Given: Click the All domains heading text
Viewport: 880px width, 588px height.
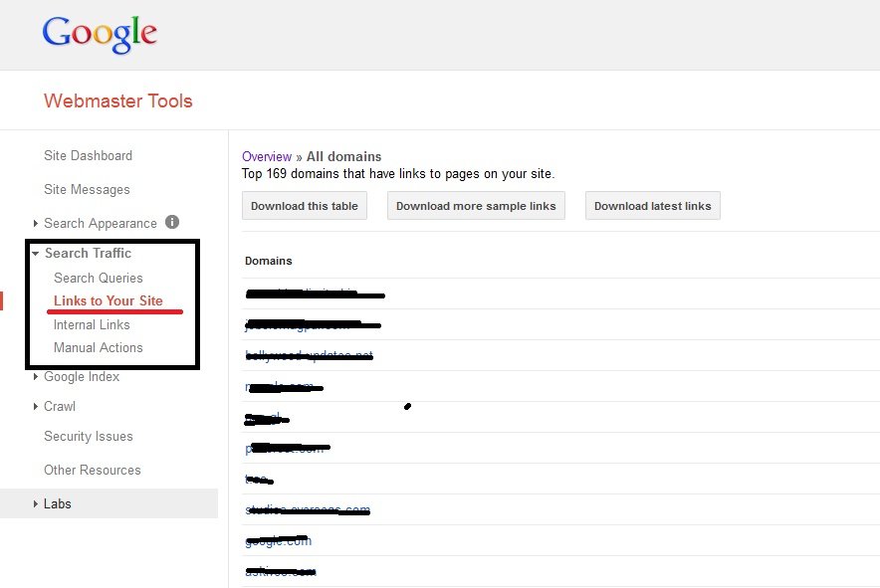Looking at the screenshot, I should point(344,156).
